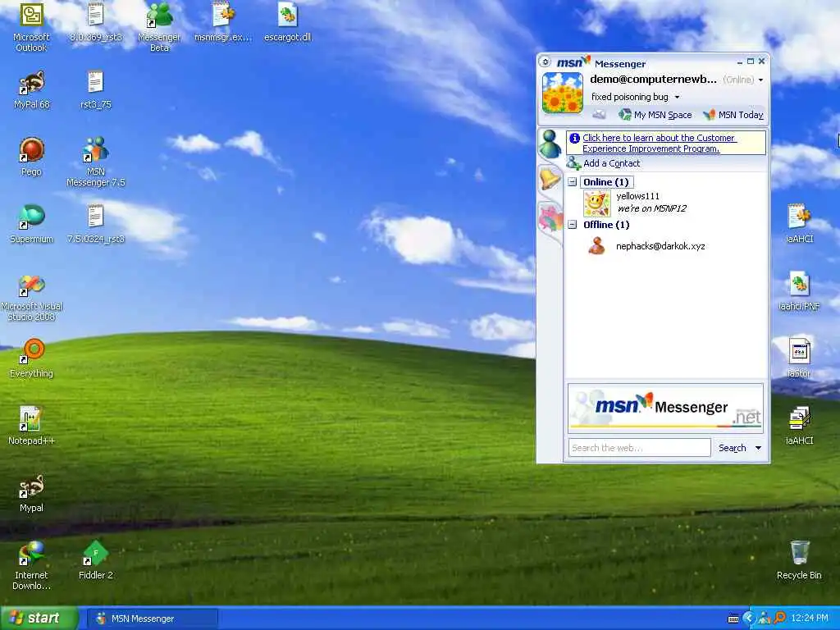
Task: Expand hidden system tray icons
Action: [x=748, y=619]
